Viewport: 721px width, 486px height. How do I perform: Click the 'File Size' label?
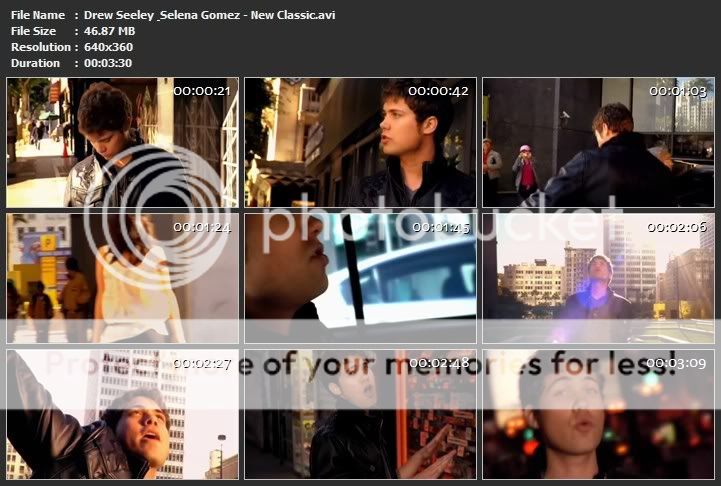(x=34, y=31)
